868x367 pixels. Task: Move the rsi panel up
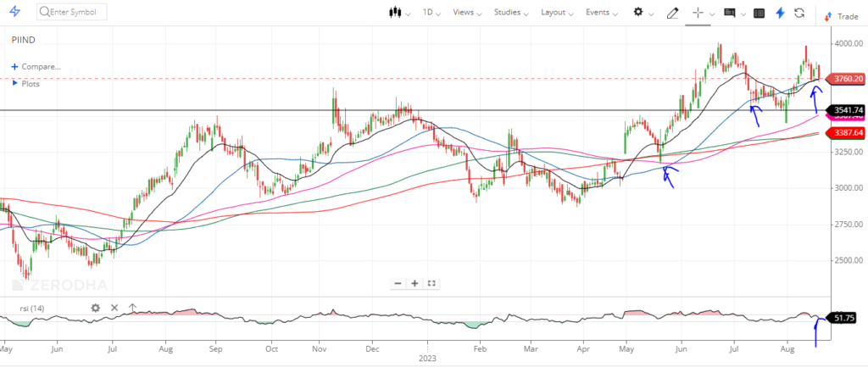(132, 307)
